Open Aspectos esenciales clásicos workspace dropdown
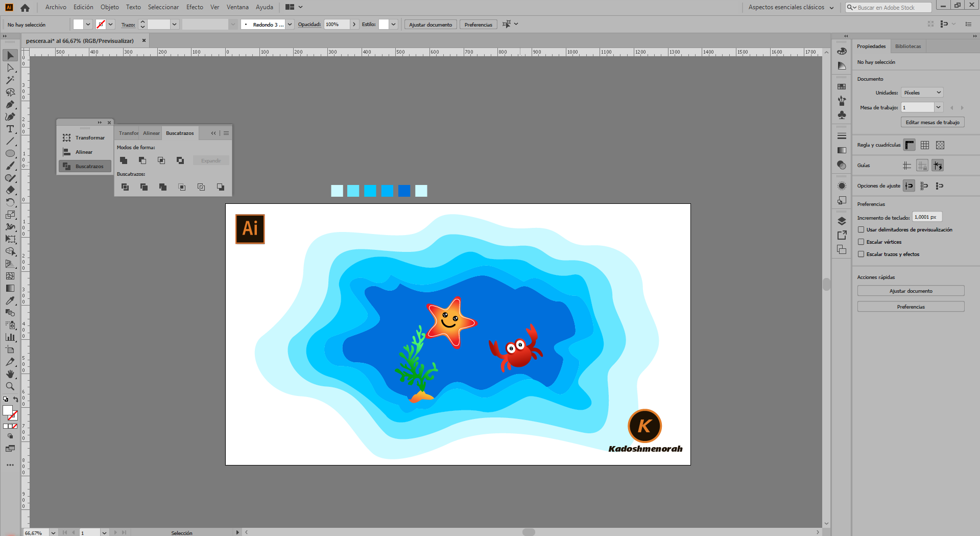 pyautogui.click(x=791, y=7)
